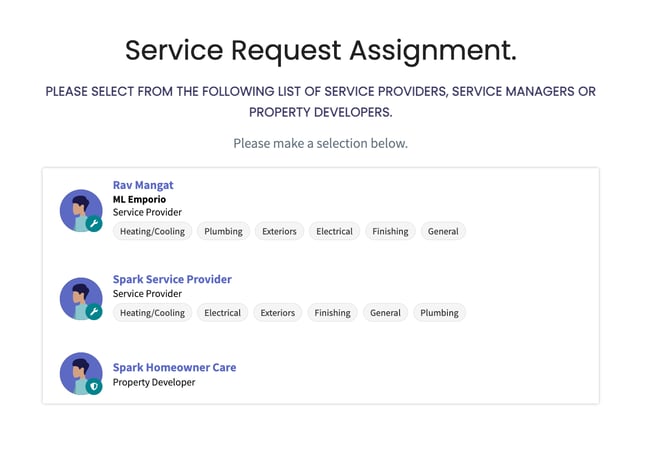Select Spark Service Provider's Plumbing tag
670x449 pixels.
pyautogui.click(x=440, y=313)
